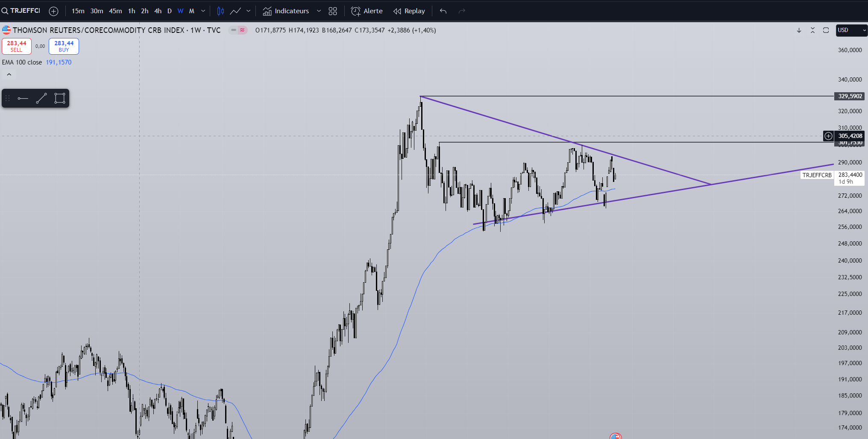This screenshot has height=439, width=868.
Task: Click the add symbol compare plus icon
Action: (53, 11)
